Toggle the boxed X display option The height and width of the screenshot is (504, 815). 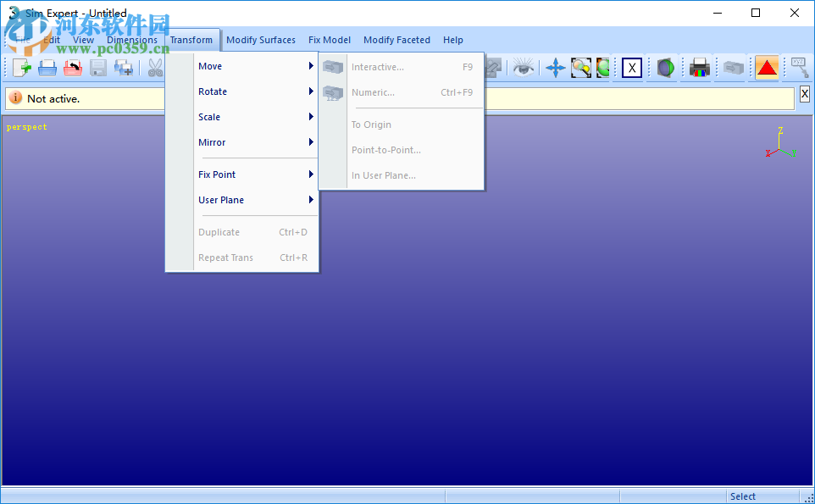point(630,68)
